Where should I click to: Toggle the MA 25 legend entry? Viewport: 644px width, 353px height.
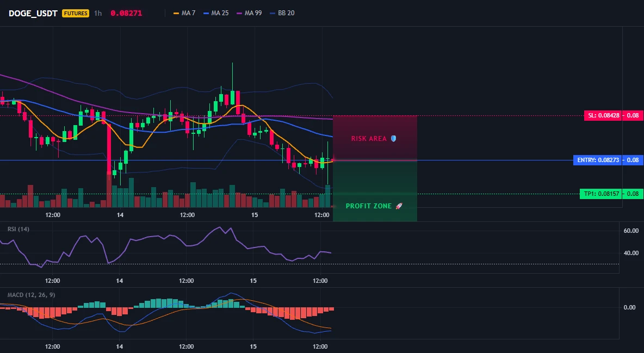tap(216, 13)
